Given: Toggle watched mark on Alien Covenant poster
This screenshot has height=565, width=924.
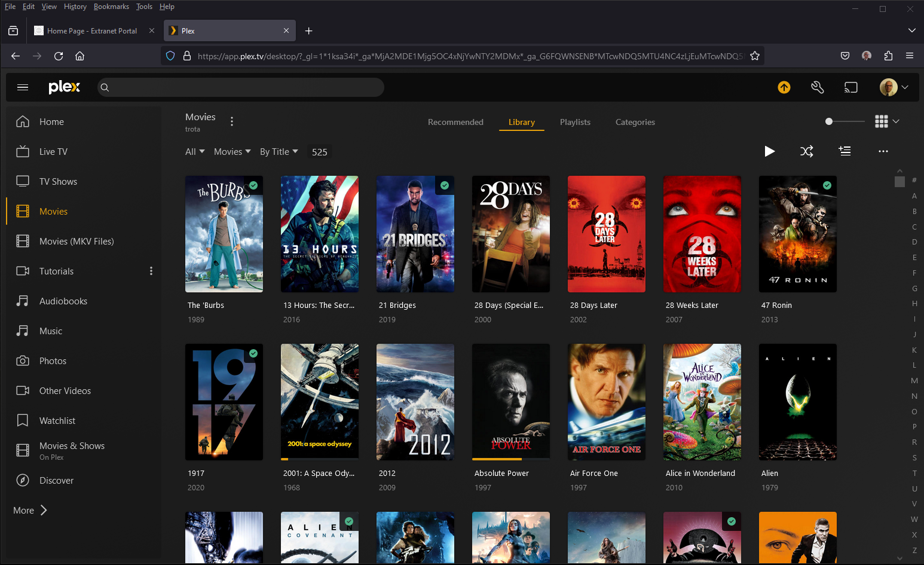Looking at the screenshot, I should [349, 521].
